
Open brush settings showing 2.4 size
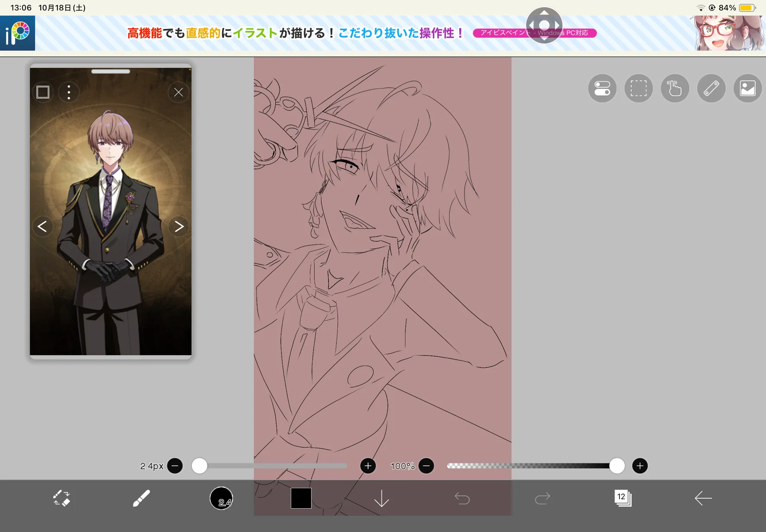point(221,498)
